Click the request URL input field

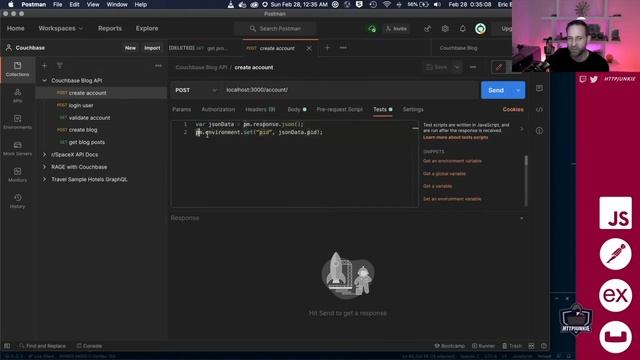350,90
